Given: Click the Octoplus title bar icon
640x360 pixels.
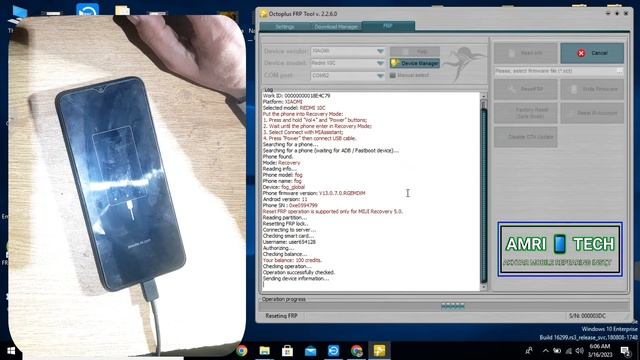Looking at the screenshot, I should [x=264, y=14].
